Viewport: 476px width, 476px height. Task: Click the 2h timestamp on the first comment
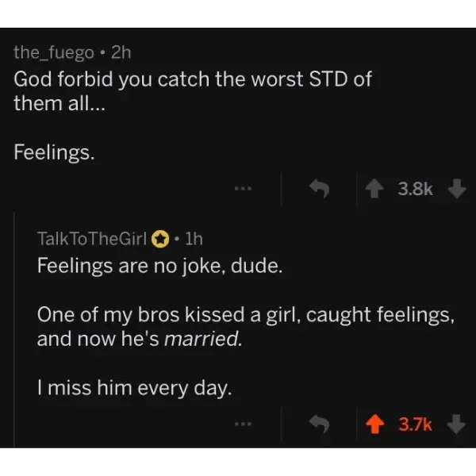tap(121, 52)
